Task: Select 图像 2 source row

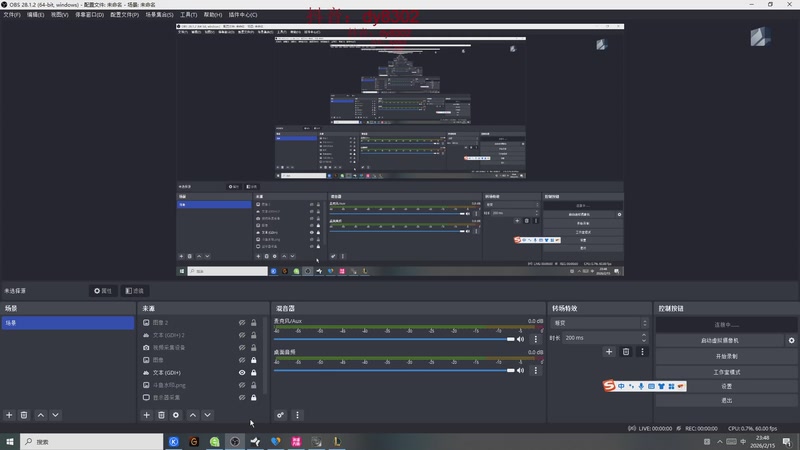Action: [x=199, y=322]
